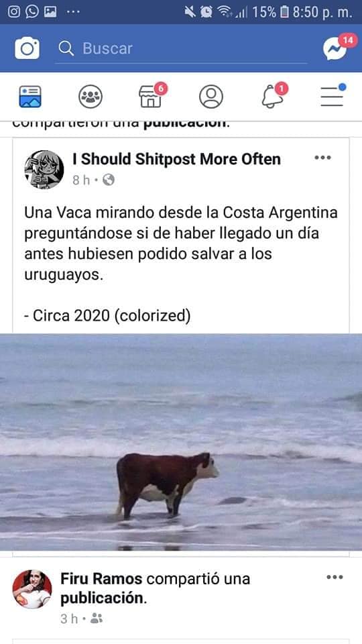Open the Groups tab icon

click(x=90, y=97)
